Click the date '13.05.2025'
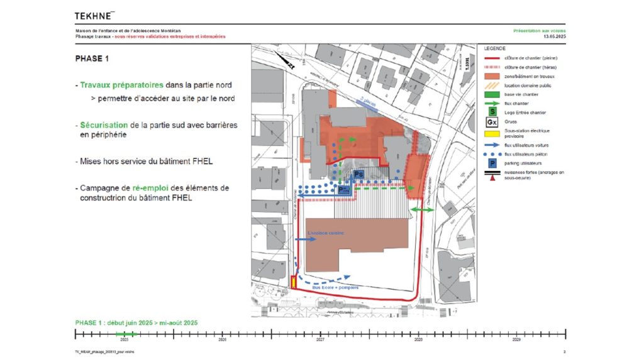Image resolution: width=644 pixels, height=362 pixels. (x=555, y=36)
